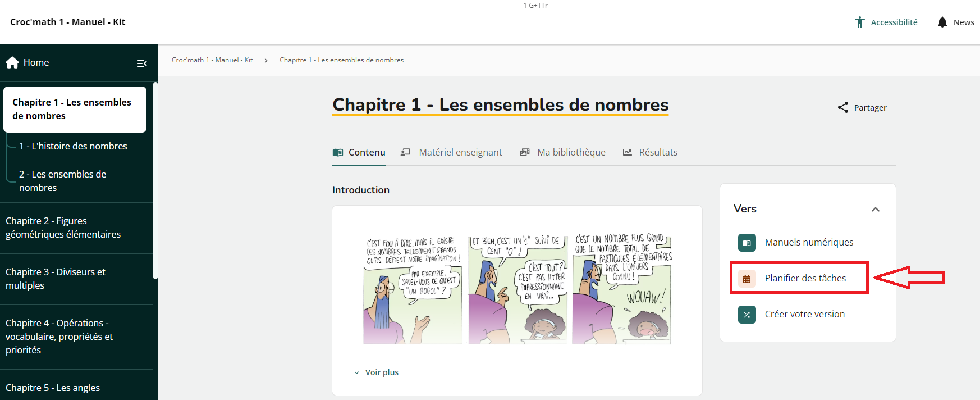Expand Voir plus under the comic
The image size is (980, 400).
tap(377, 372)
